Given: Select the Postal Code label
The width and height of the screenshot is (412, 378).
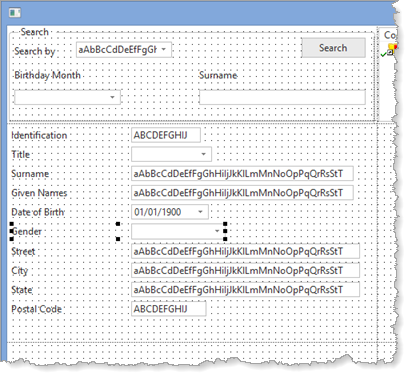Looking at the screenshot, I should [37, 309].
